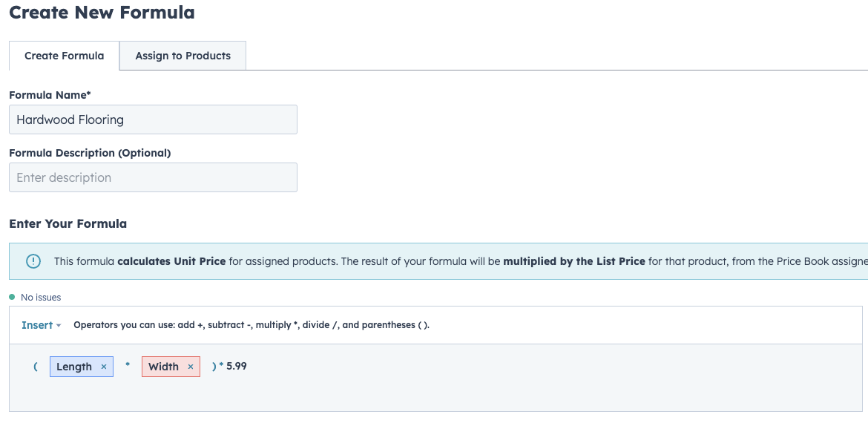Viewport: 868px width, 426px height.
Task: Click the asterisk between Length and Width
Action: (x=128, y=367)
